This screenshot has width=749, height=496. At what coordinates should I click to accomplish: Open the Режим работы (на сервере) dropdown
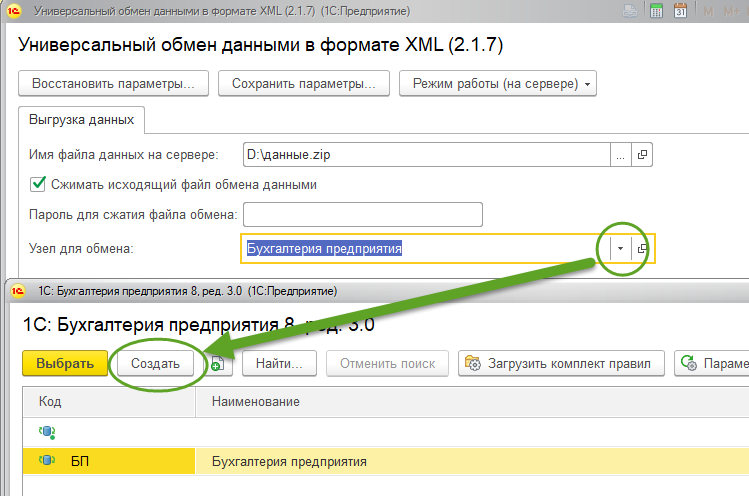(x=498, y=84)
